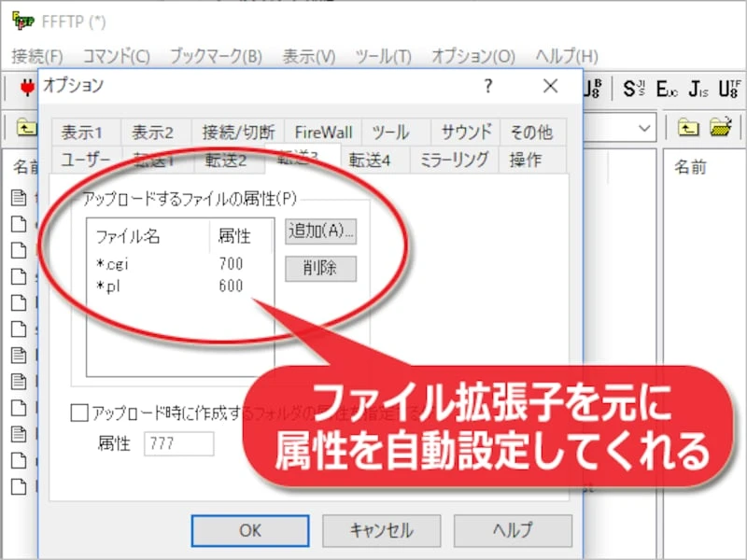Switch to the FireWall tab
This screenshot has width=747, height=560.
323,132
